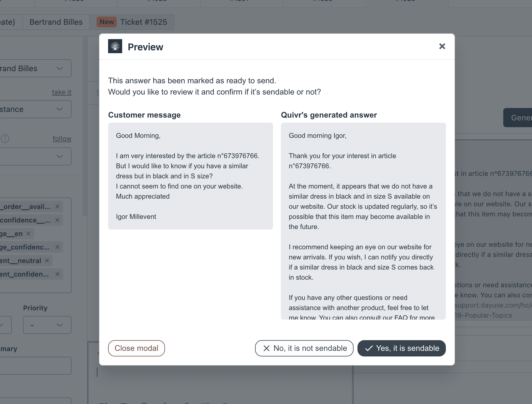Remove the "ent_confiden..." tag
This screenshot has width=532, height=404.
point(57,274)
